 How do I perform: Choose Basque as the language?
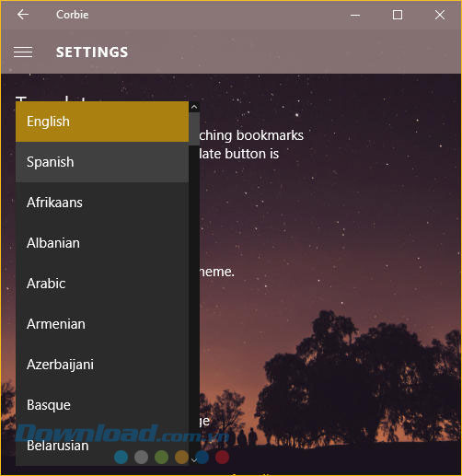pos(102,405)
